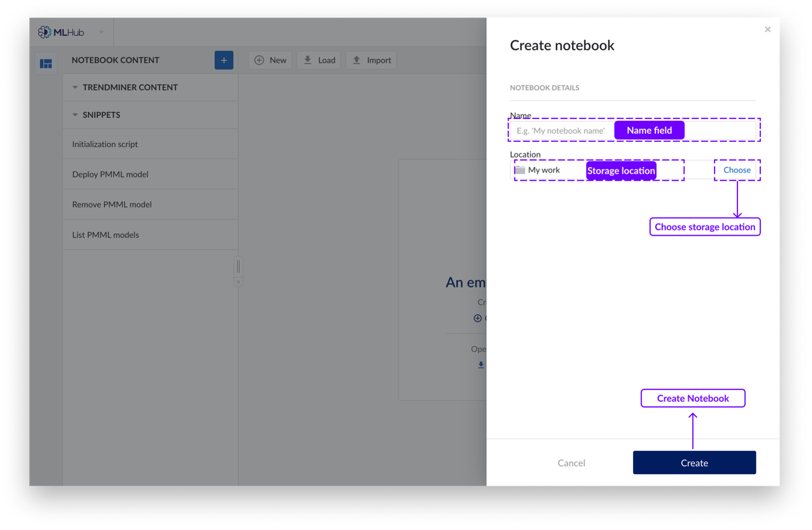Select the notebook content sidebar icon
Viewport: 812px width, 530px height.
(46, 63)
